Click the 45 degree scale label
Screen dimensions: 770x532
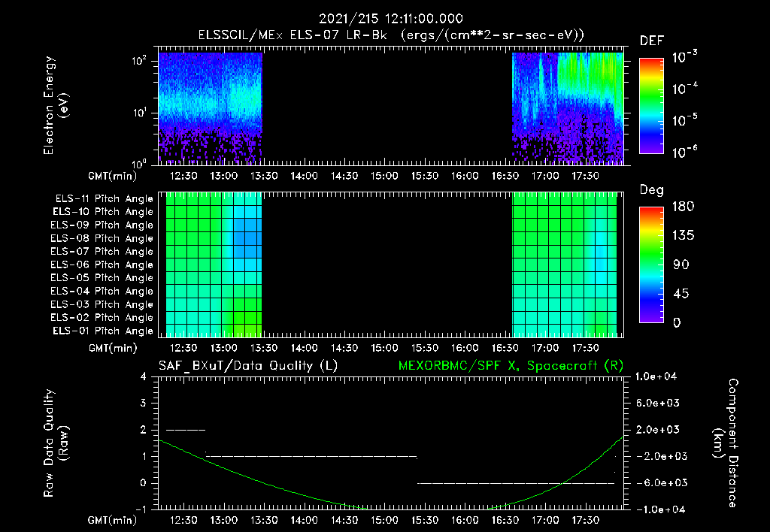[681, 294]
